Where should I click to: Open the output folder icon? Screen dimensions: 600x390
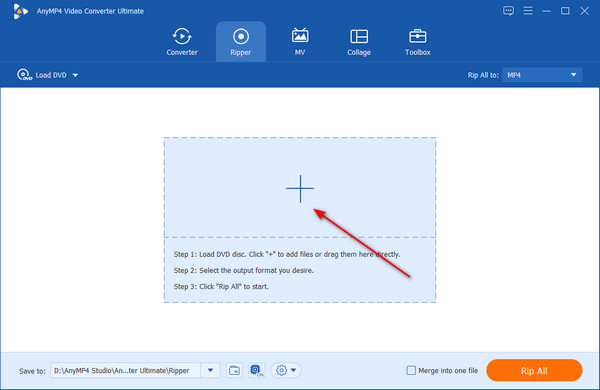click(234, 370)
